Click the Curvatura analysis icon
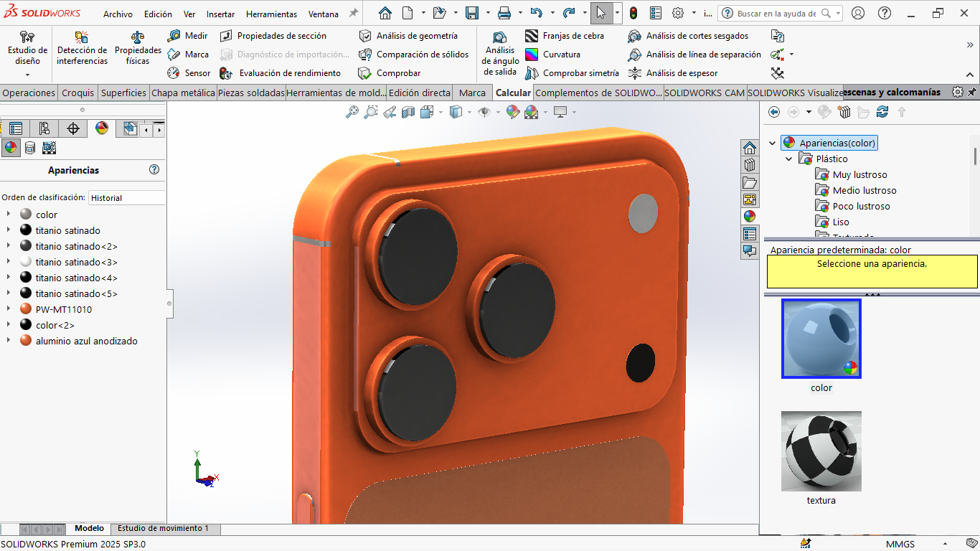The image size is (980, 551). click(532, 55)
